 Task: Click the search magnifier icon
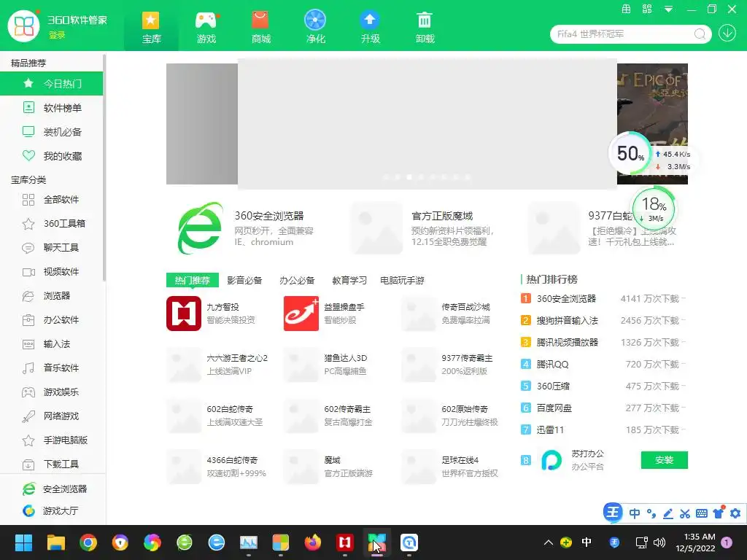(x=700, y=34)
